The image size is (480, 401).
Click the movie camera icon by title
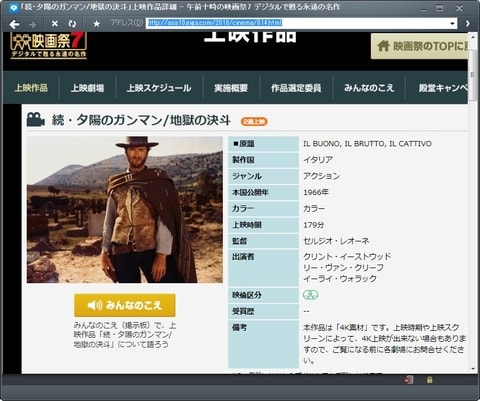click(36, 120)
